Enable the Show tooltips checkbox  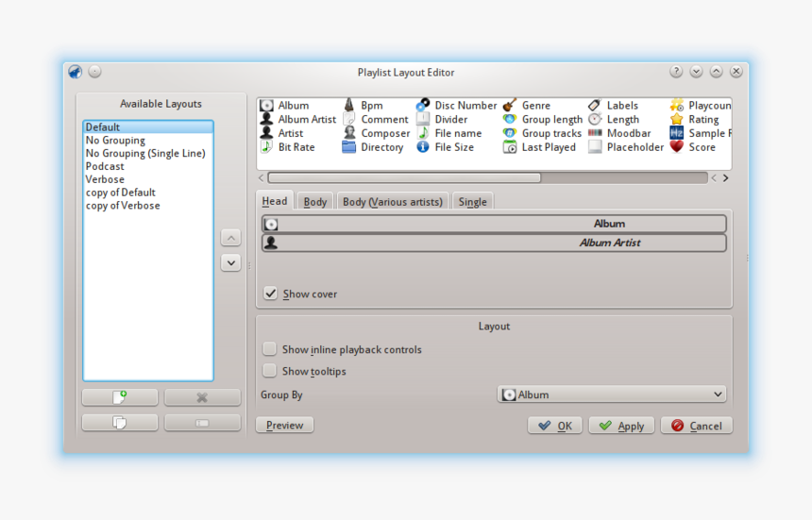click(x=270, y=371)
